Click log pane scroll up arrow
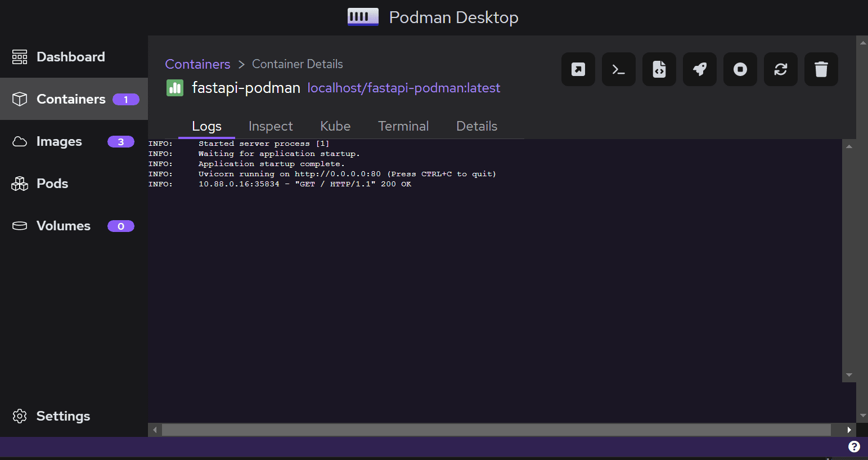Screen dimensions: 868x460 (x=849, y=146)
